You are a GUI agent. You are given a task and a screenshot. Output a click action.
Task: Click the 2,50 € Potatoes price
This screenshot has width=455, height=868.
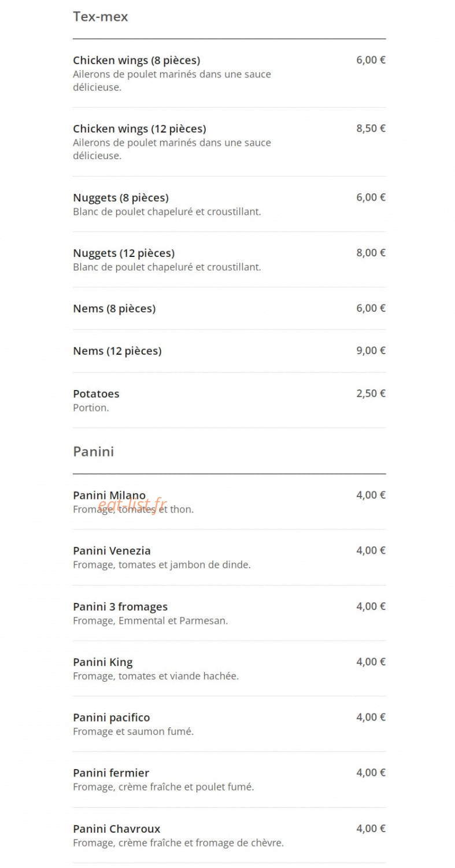371,393
